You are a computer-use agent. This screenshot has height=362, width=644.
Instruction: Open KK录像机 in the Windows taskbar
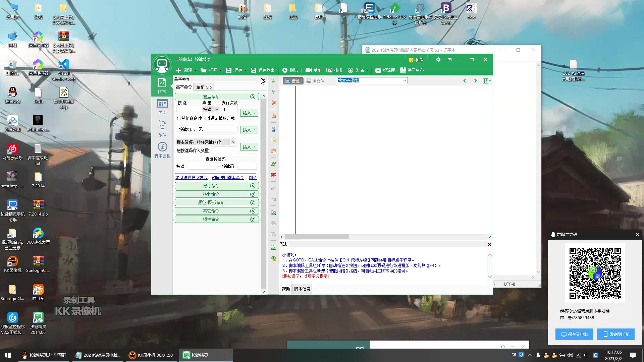point(151,355)
